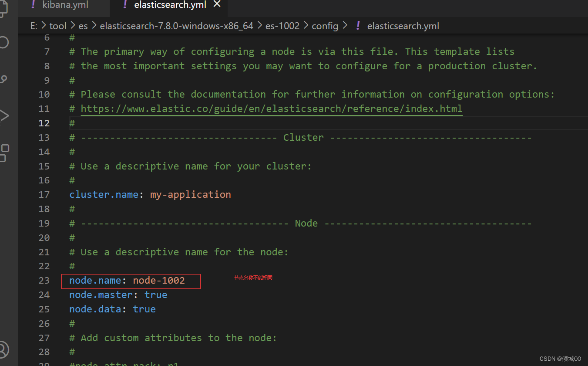The width and height of the screenshot is (588, 366).
Task: Click line number 25 in the gutter
Action: [x=44, y=309]
